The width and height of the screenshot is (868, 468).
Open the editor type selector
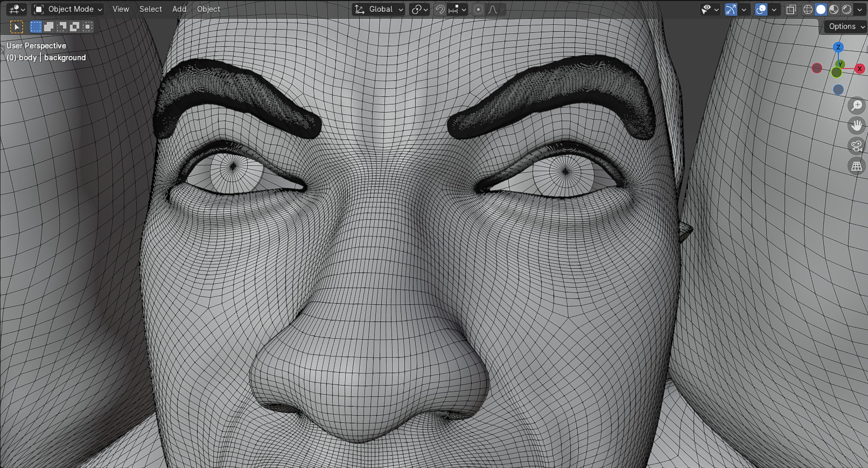point(17,9)
